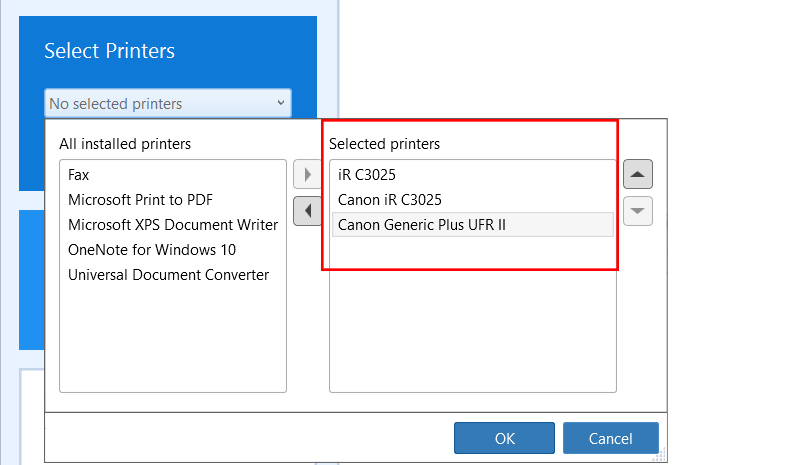Select Universal Document Converter entry
This screenshot has width=790, height=465.
click(x=168, y=275)
